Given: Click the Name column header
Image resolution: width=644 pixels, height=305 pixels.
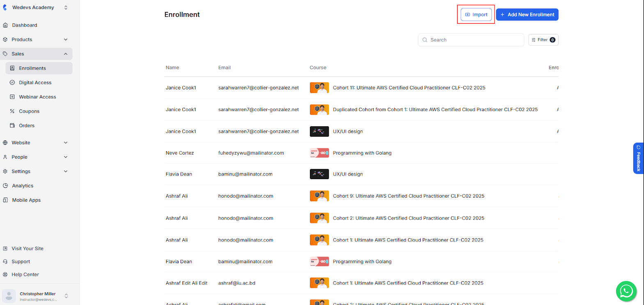Looking at the screenshot, I should [x=172, y=68].
